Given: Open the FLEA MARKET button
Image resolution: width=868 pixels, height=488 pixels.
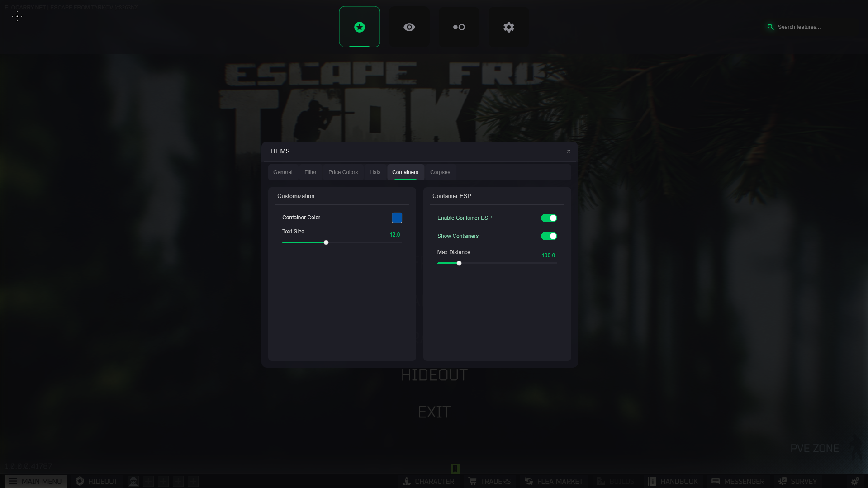Looking at the screenshot, I should click(x=554, y=481).
